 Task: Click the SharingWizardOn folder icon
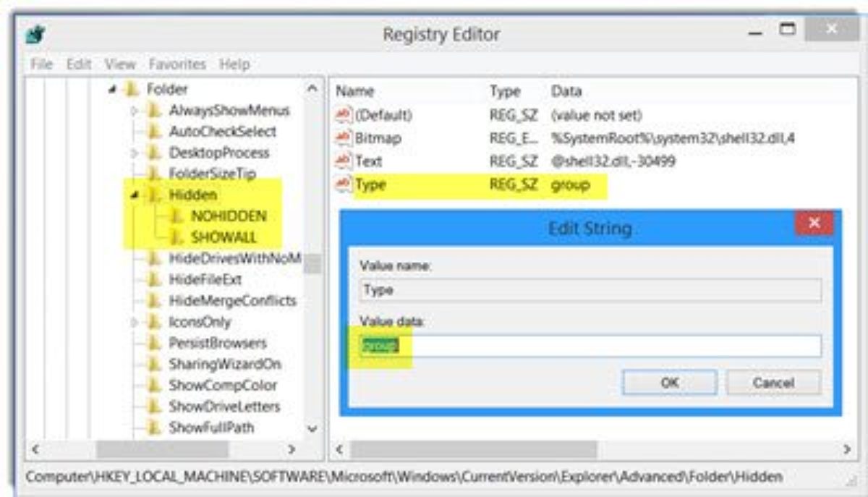pyautogui.click(x=153, y=365)
